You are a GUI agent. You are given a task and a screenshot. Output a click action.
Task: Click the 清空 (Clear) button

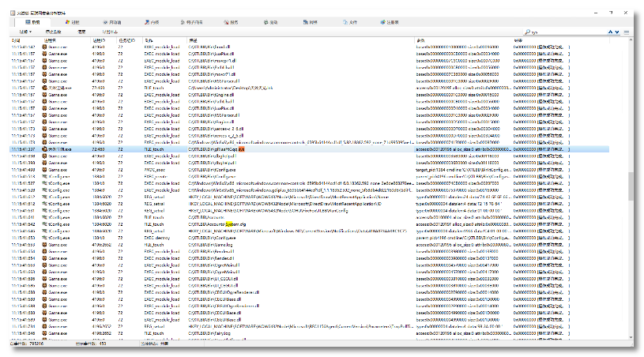[81, 32]
